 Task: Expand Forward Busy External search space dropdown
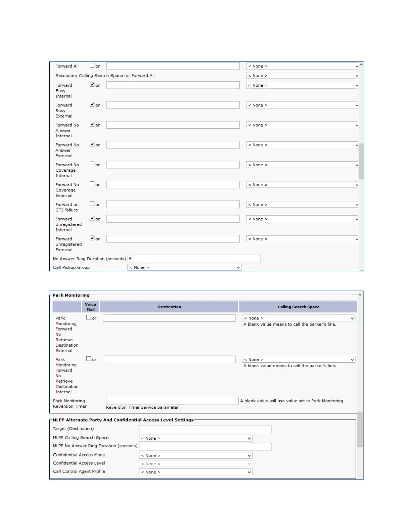(303, 105)
